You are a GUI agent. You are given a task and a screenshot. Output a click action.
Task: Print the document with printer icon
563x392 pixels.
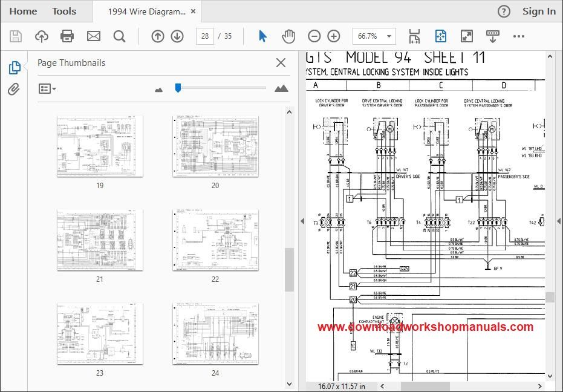pos(67,36)
